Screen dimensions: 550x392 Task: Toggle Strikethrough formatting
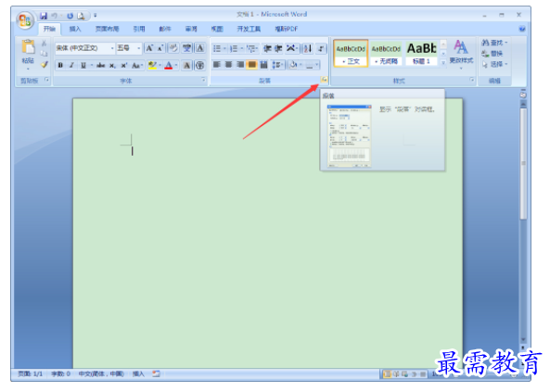(x=101, y=65)
